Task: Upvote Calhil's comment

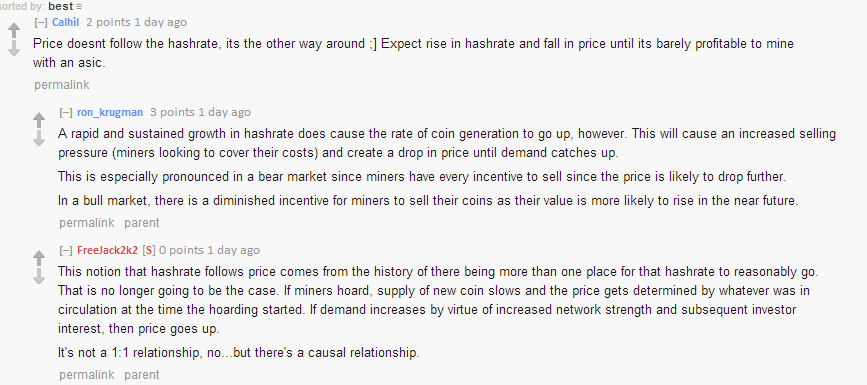Action: [x=14, y=29]
